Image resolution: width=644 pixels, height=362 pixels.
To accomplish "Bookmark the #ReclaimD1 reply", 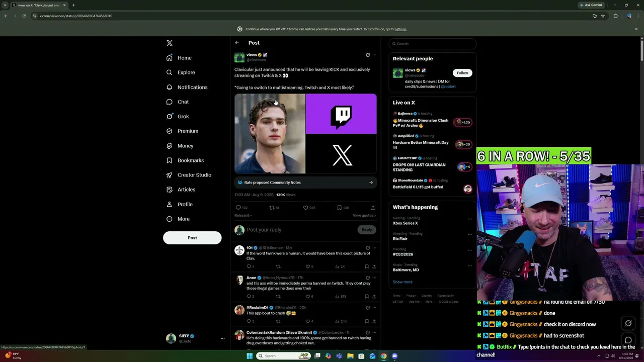I will (367, 321).
